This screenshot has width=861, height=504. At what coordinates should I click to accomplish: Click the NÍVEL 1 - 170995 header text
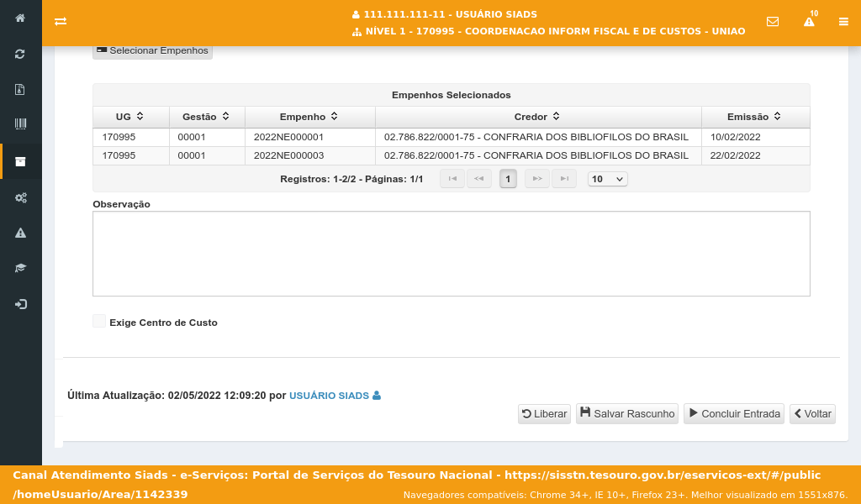pos(555,31)
